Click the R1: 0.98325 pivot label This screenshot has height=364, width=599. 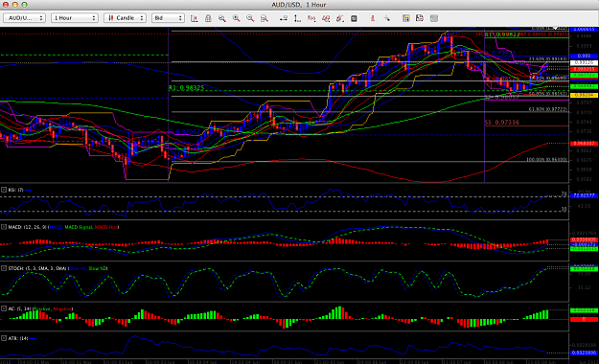click(187, 88)
